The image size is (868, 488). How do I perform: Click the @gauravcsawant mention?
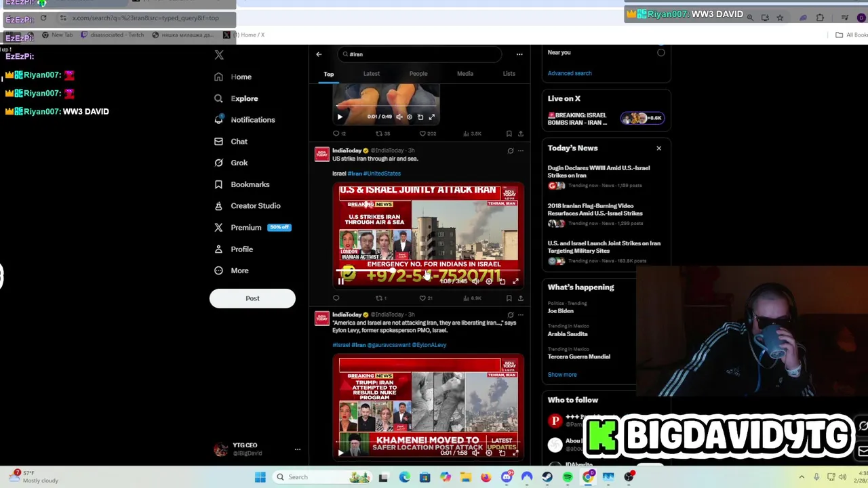click(x=388, y=345)
